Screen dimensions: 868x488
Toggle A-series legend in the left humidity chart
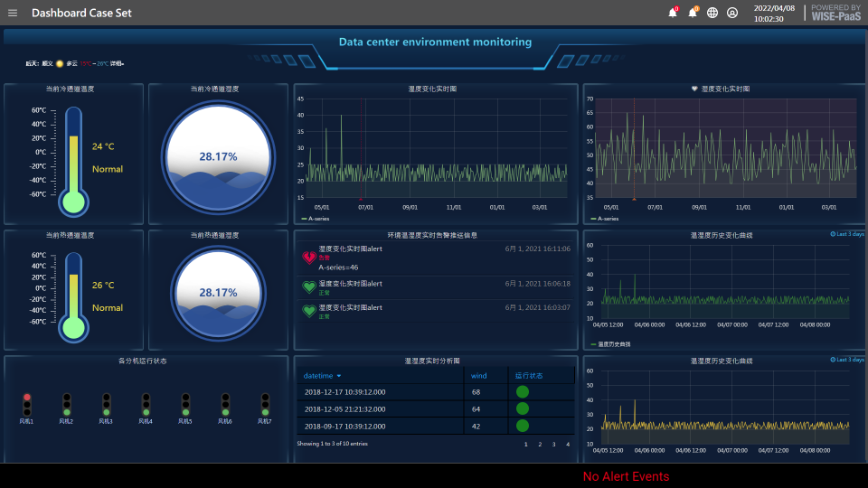point(316,219)
